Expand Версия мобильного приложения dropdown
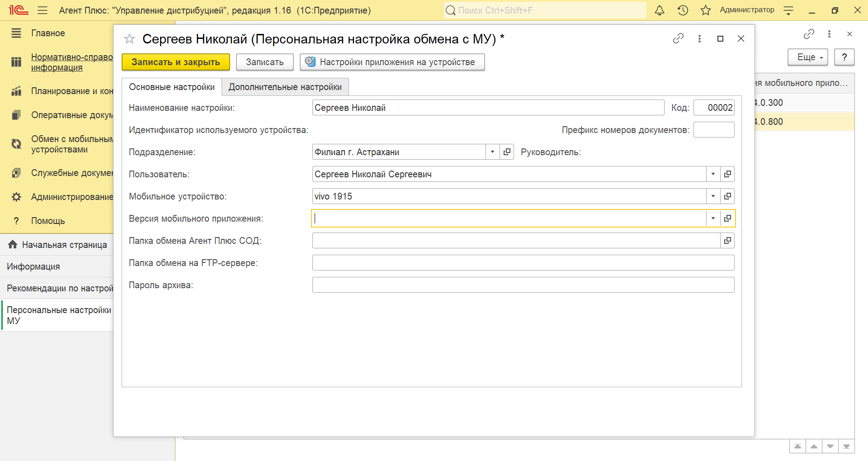Viewport: 868px width, 461px height. pyautogui.click(x=713, y=219)
